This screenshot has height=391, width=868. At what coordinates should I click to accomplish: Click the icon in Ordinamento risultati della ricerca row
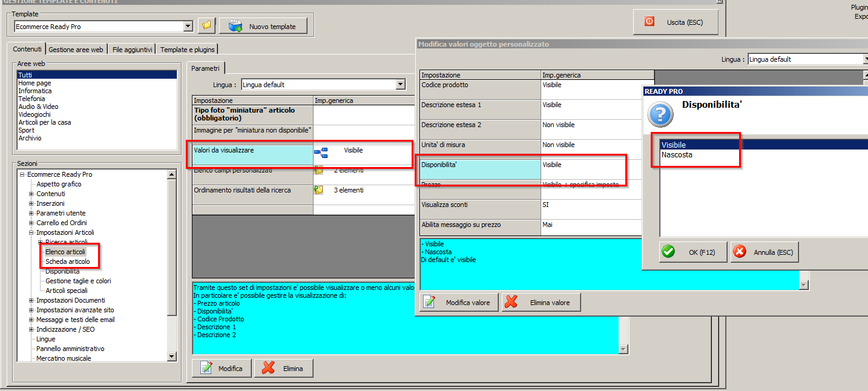(318, 190)
